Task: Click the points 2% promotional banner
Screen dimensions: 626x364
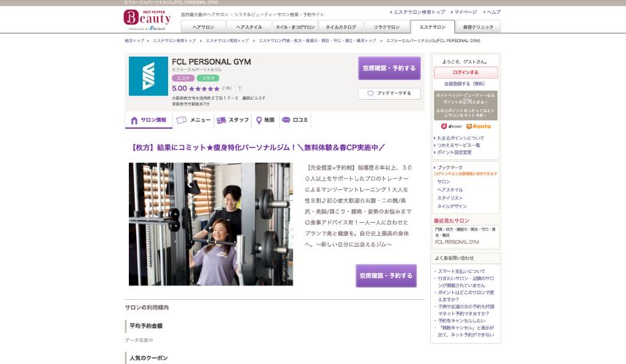Action: pos(466,106)
